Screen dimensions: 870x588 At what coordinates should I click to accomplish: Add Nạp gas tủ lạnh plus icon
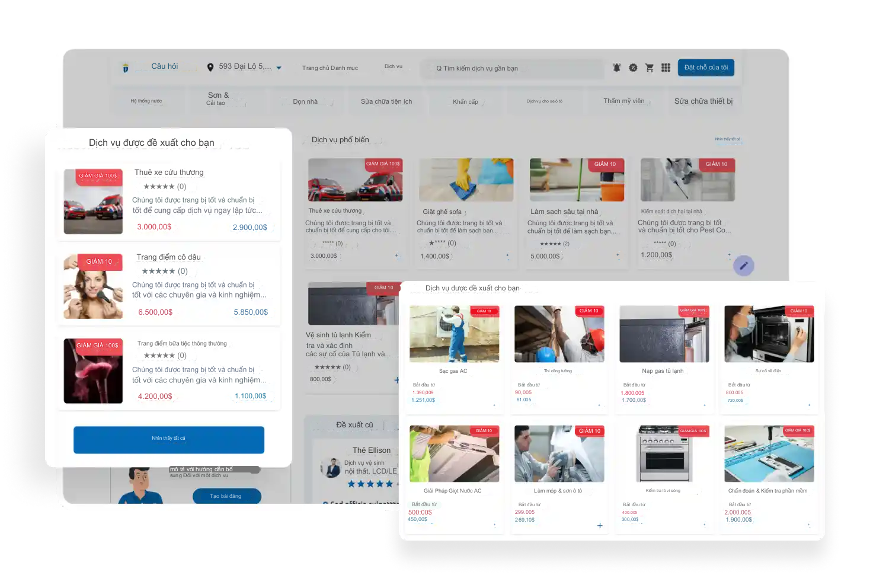point(704,405)
